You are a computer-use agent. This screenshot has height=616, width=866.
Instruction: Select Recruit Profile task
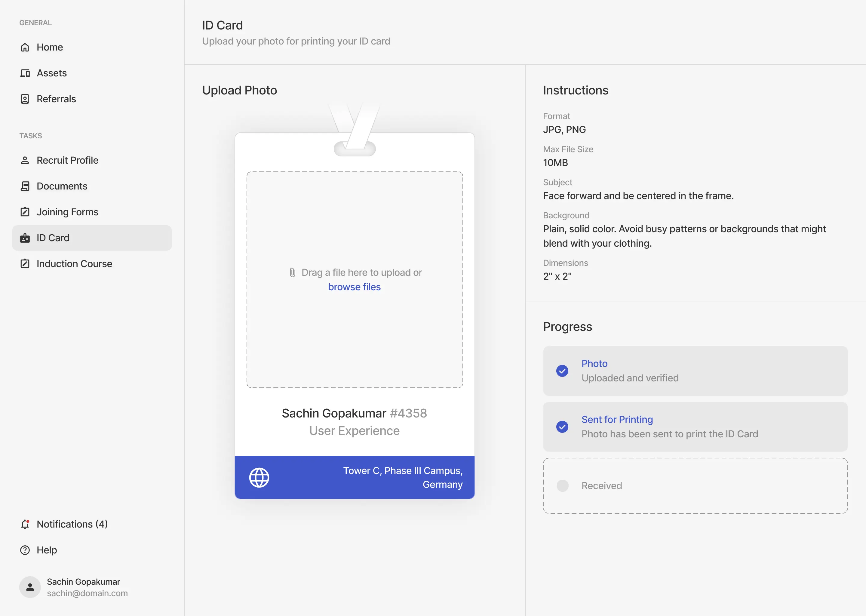coord(92,160)
